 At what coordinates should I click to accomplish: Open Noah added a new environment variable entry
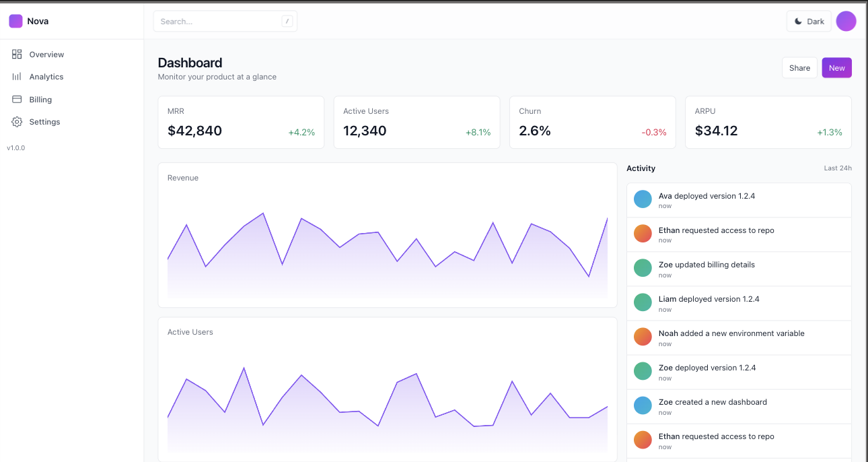[x=731, y=334]
